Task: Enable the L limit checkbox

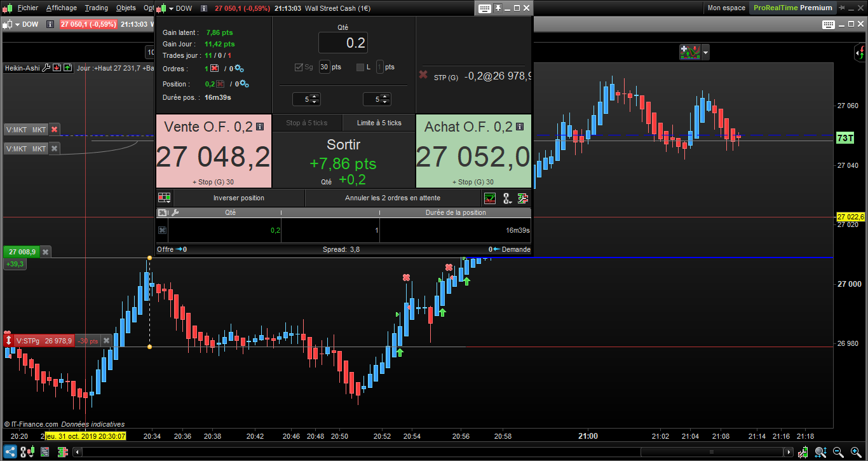Action: pyautogui.click(x=360, y=67)
